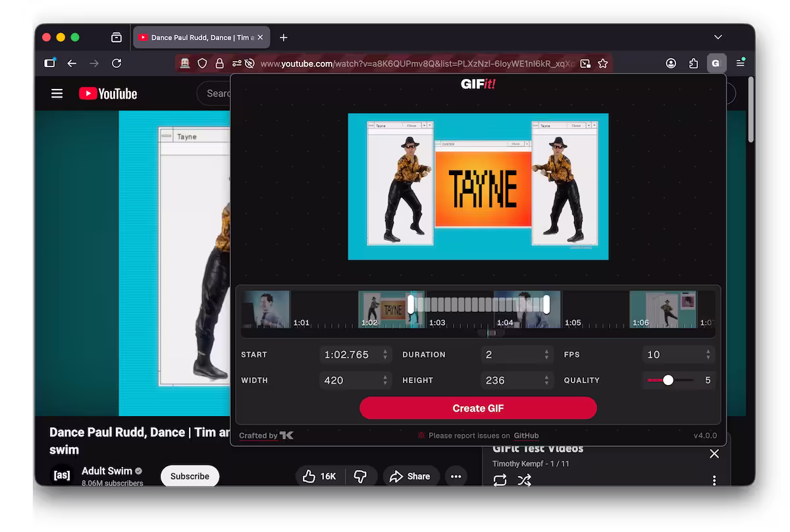Click the v4.0.0 version text
This screenshot has height=532, width=790.
[x=706, y=435]
